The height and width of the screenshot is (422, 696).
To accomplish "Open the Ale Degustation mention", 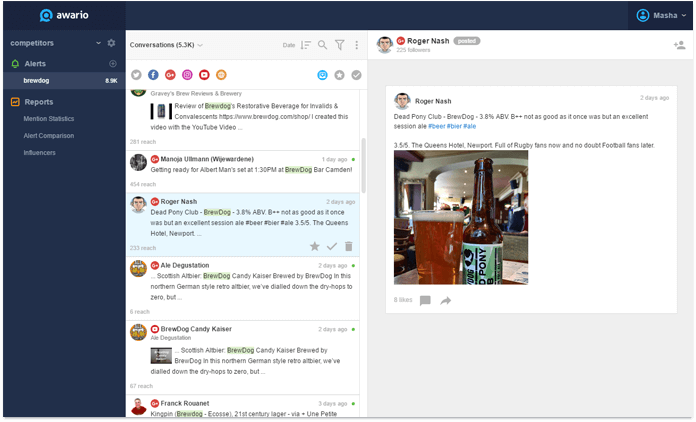I will tap(243, 288).
